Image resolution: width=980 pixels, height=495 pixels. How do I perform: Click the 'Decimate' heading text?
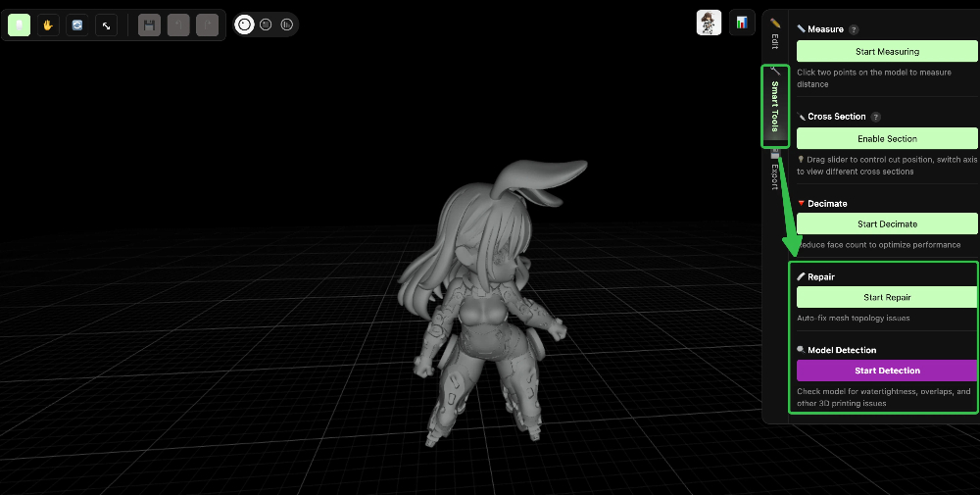(827, 204)
